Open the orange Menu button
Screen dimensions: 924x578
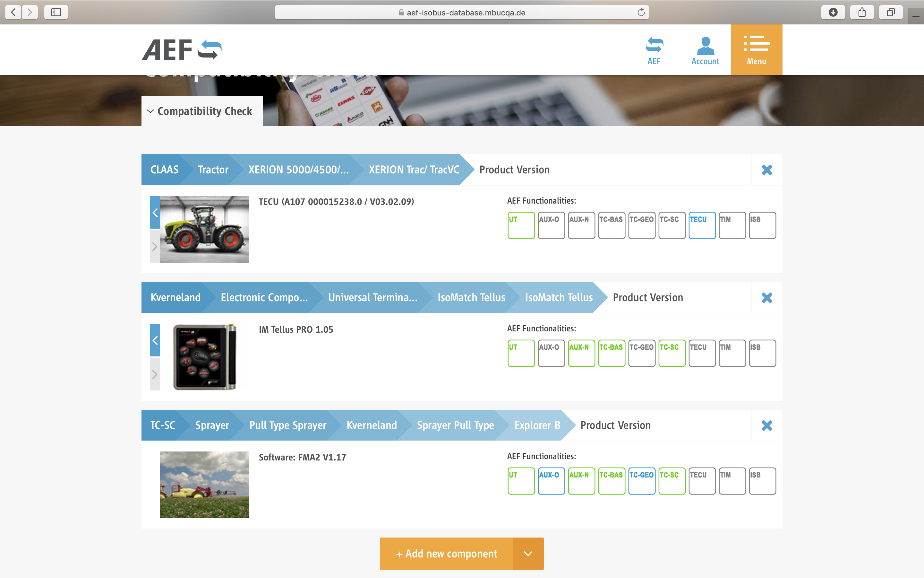coord(757,50)
